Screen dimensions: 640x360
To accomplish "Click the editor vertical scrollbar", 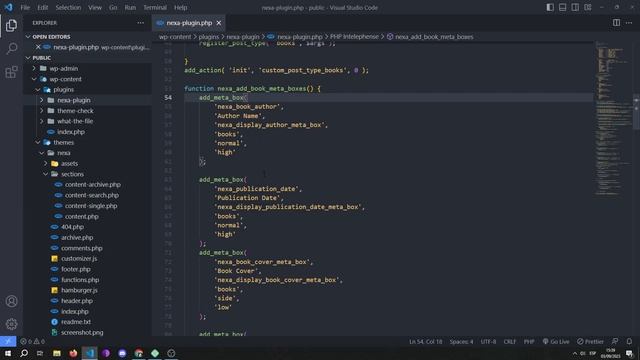I will click(636, 112).
